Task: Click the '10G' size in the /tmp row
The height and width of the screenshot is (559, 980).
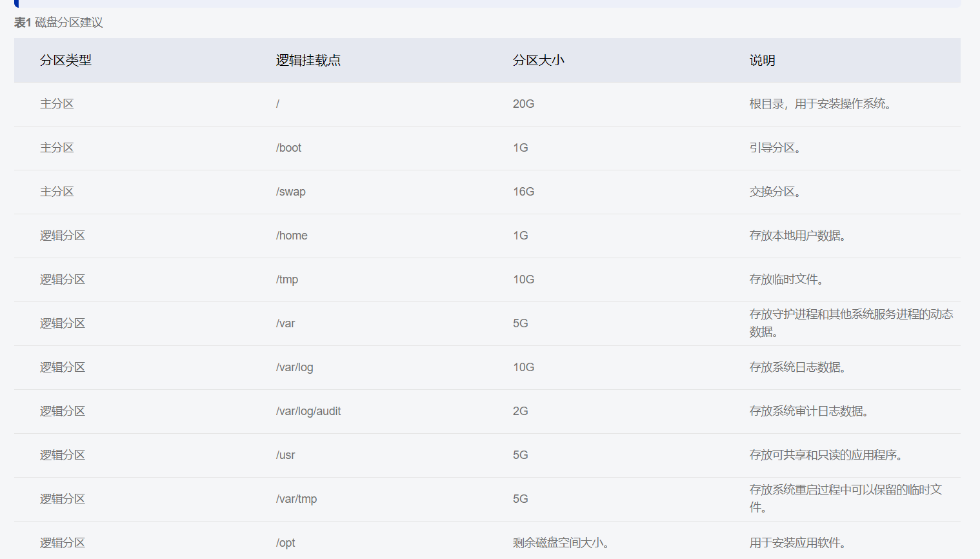Action: (524, 279)
